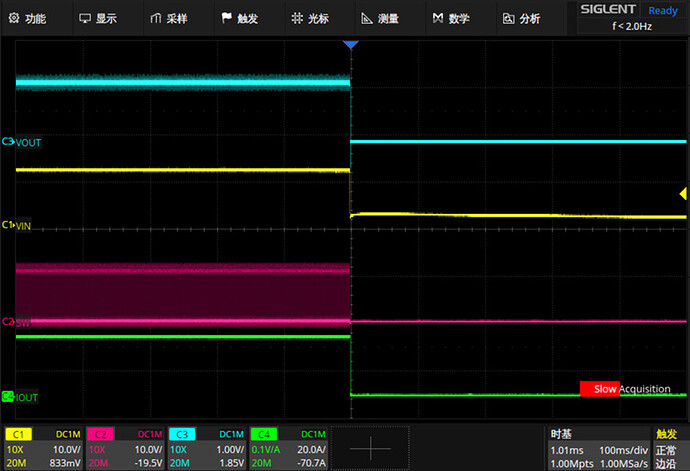This screenshot has width=690, height=471.
Task: Click C3 1.00V/ vertical scale value
Action: point(230,449)
